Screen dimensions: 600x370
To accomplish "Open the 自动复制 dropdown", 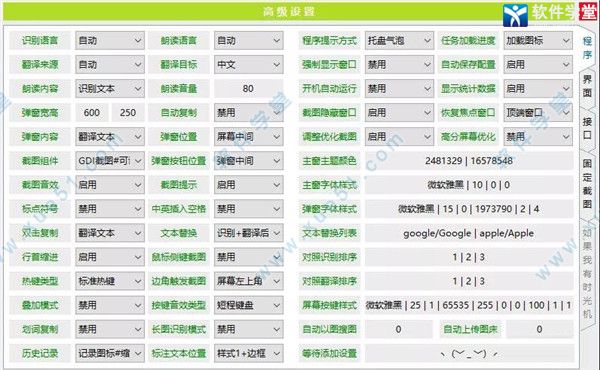I will point(249,113).
